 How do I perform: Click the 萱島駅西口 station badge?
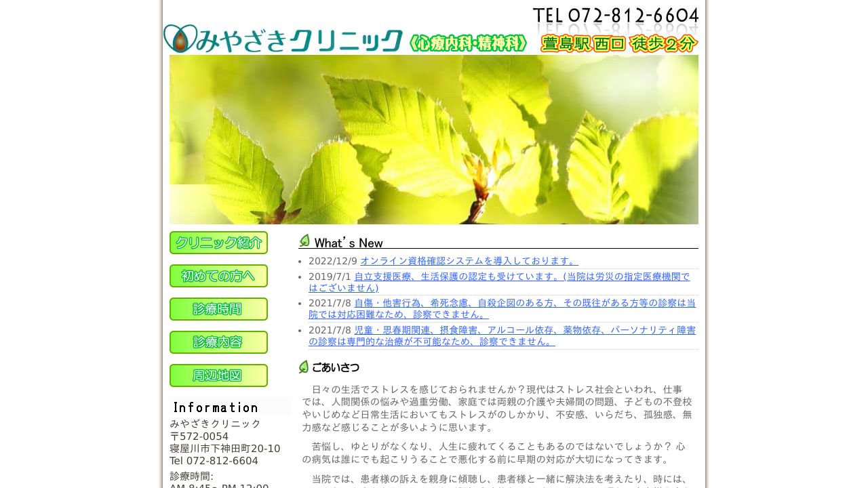pos(583,44)
